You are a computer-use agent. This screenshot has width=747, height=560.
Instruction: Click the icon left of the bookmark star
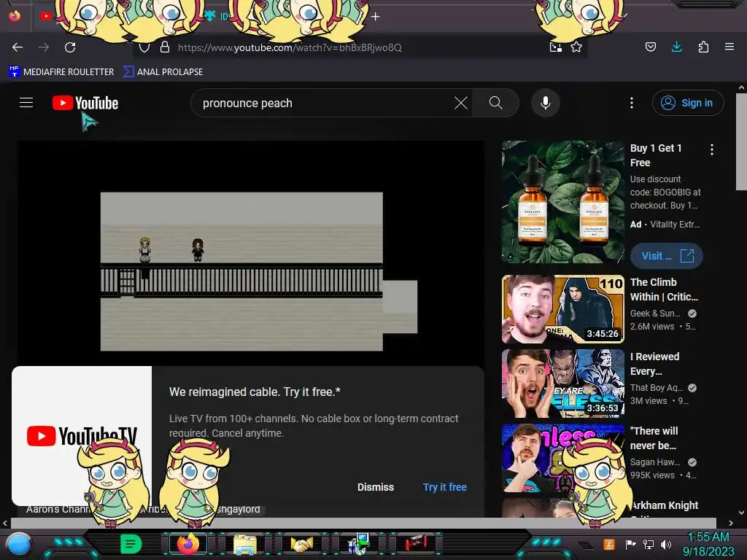[x=555, y=47]
